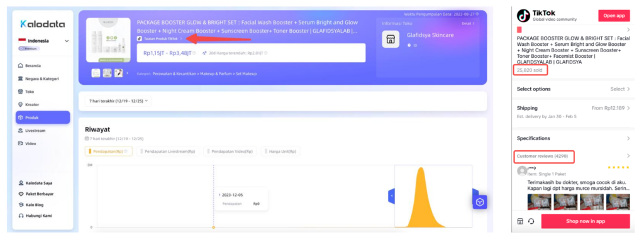Image resolution: width=644 pixels, height=242 pixels.
Task: Click the TikTok shop storefront icon
Action: pyautogui.click(x=520, y=221)
